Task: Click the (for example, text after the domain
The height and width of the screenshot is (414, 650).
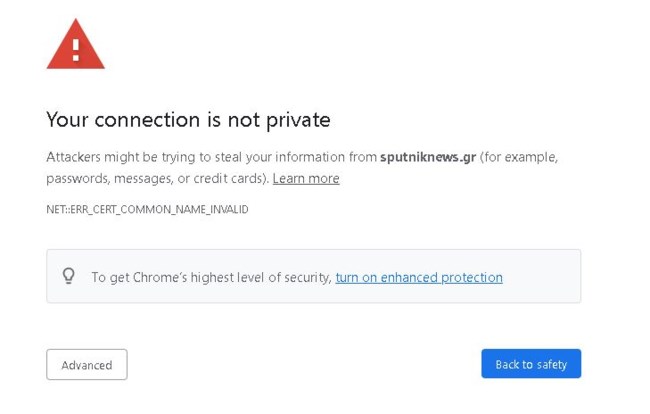Action: pos(519,157)
